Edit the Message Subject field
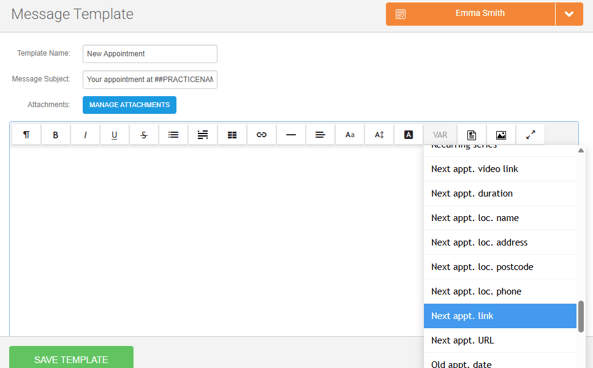The image size is (593, 368). [x=150, y=79]
